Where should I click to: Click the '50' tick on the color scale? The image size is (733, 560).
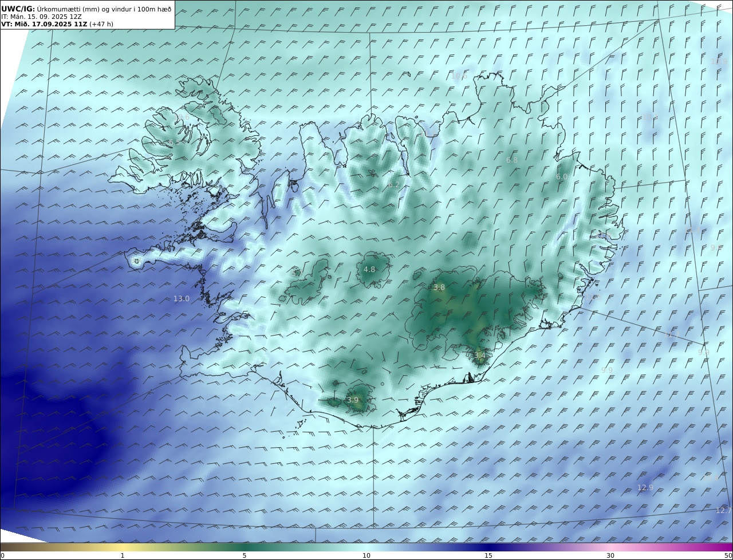728,555
